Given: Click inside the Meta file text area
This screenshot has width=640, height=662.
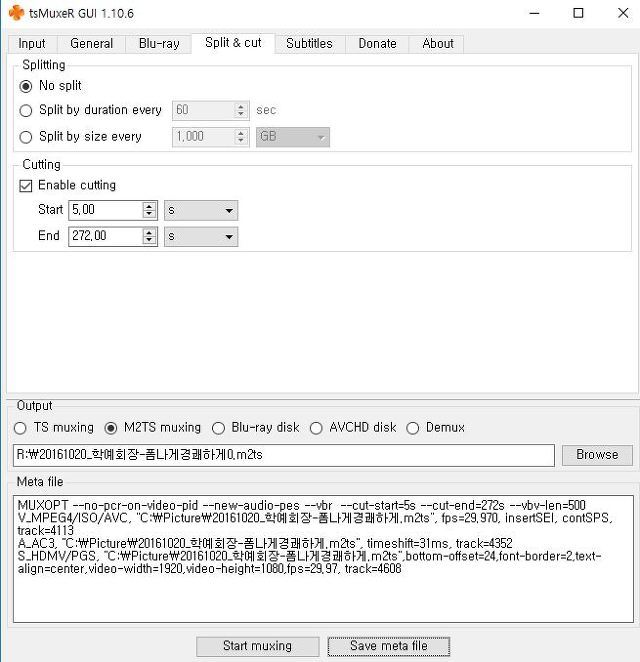Looking at the screenshot, I should click(323, 559).
